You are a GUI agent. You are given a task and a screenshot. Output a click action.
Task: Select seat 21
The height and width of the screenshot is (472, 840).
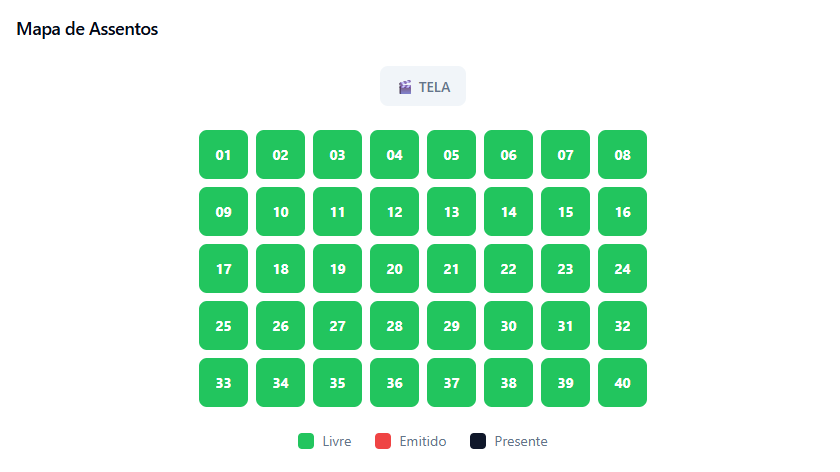(x=451, y=269)
